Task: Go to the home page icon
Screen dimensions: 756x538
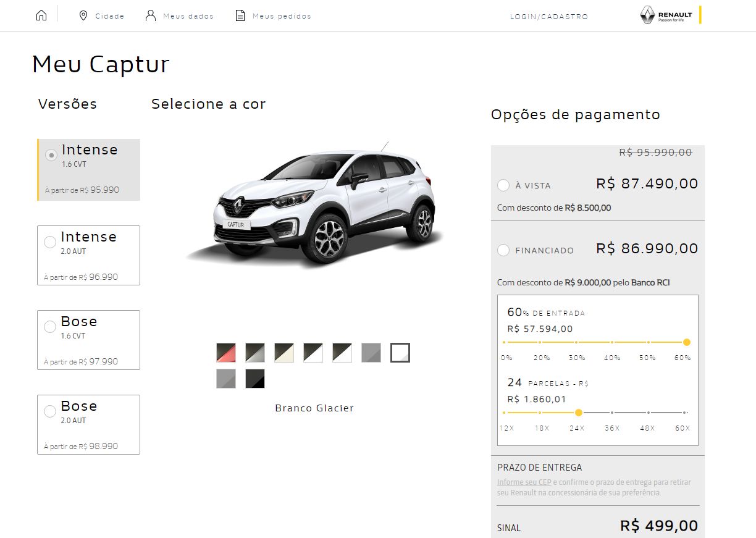Action: click(x=41, y=15)
